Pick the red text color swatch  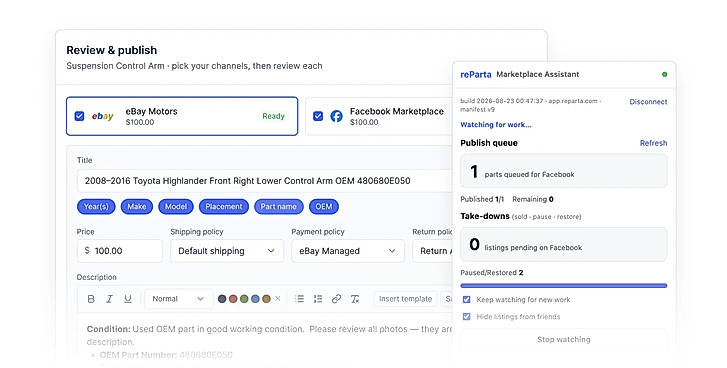point(233,299)
